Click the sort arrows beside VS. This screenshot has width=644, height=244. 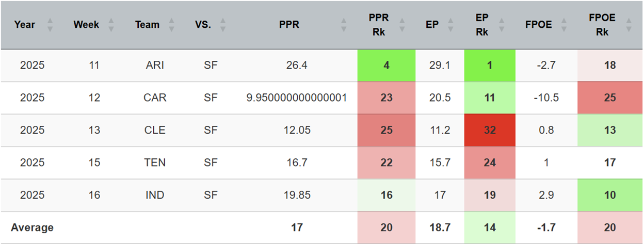tap(223, 25)
